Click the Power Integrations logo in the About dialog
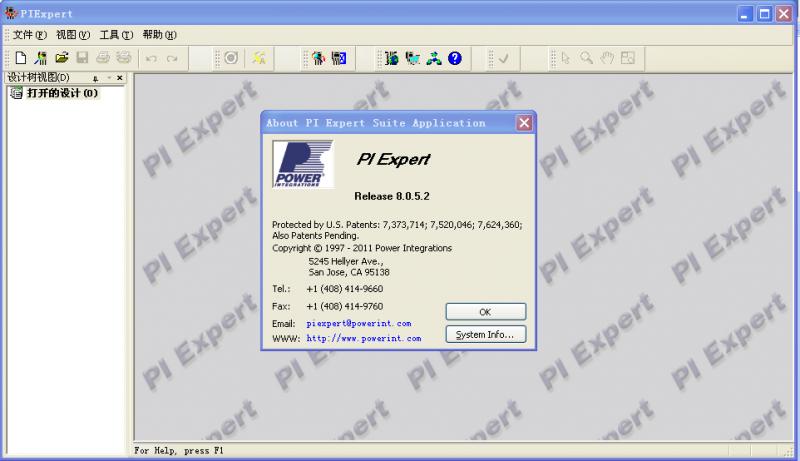800x461 pixels. pyautogui.click(x=299, y=164)
